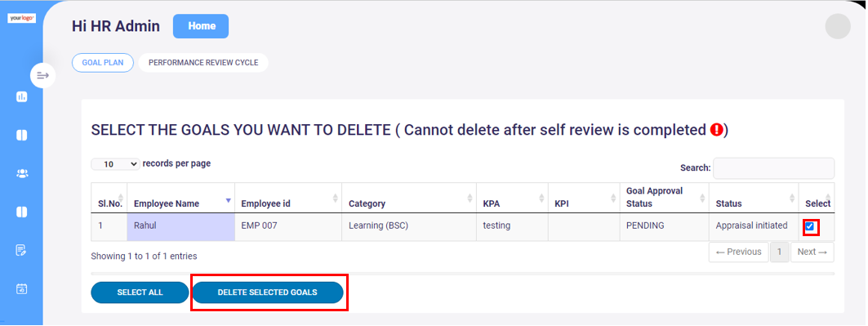
Task: Switch to Performance Review Cycle tab
Action: [203, 63]
